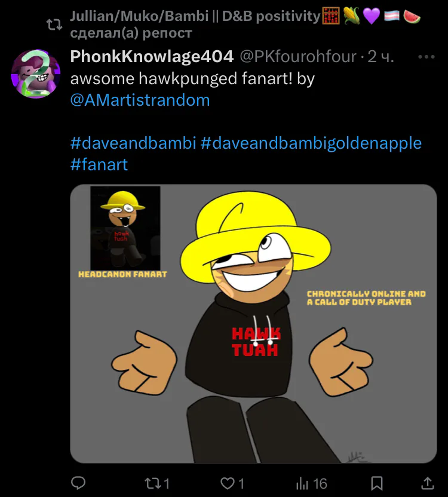The image size is (448, 497).
Task: Open the reply comment icon
Action: (78, 483)
